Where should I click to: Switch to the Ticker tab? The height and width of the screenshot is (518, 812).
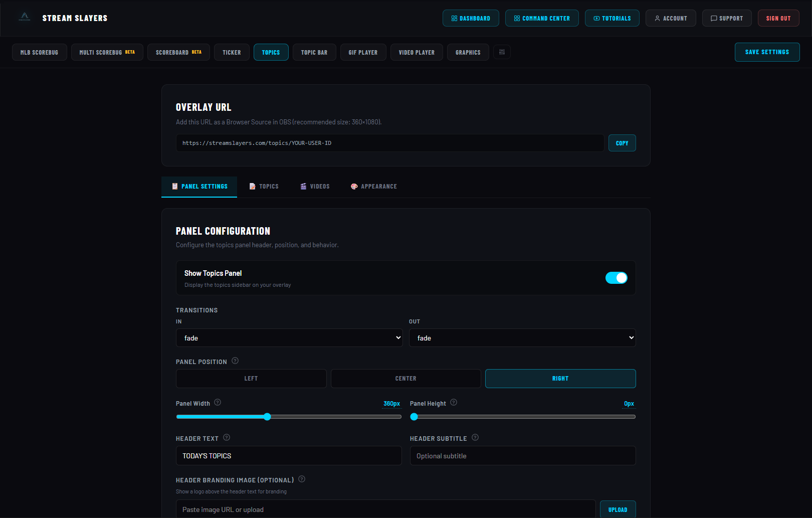tap(232, 52)
